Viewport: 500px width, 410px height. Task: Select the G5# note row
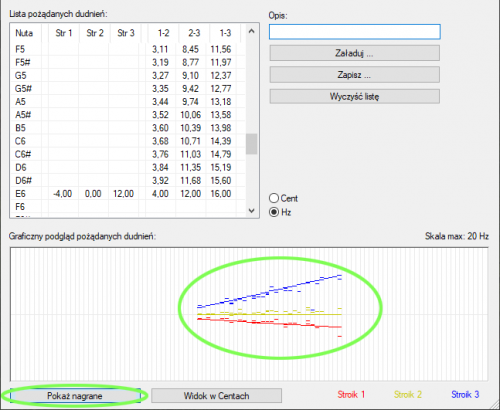[128, 89]
